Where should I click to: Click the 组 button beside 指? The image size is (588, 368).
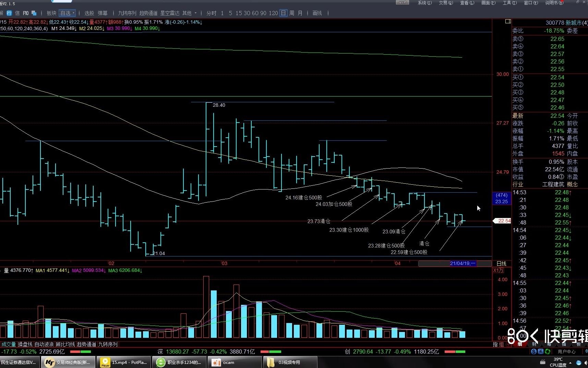[x=501, y=344]
